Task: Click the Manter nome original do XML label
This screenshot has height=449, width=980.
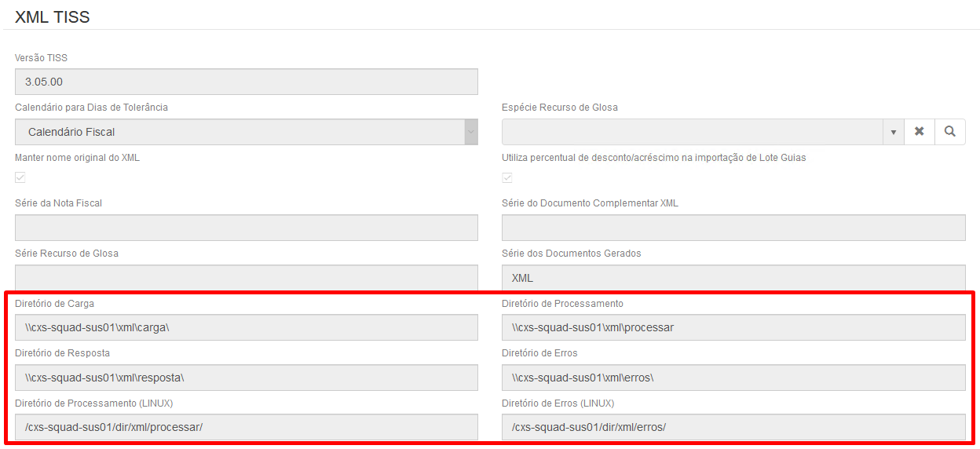Action: 77,158
